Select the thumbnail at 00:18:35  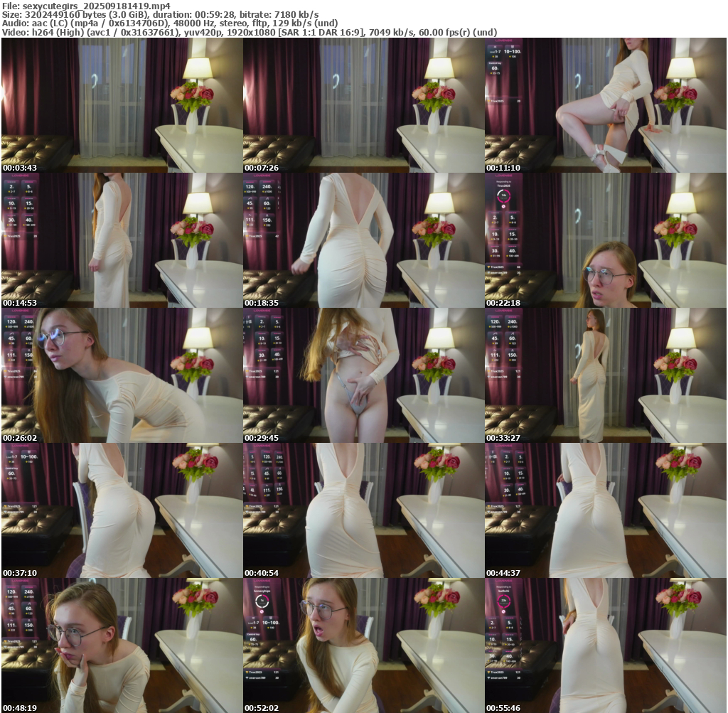(x=363, y=240)
